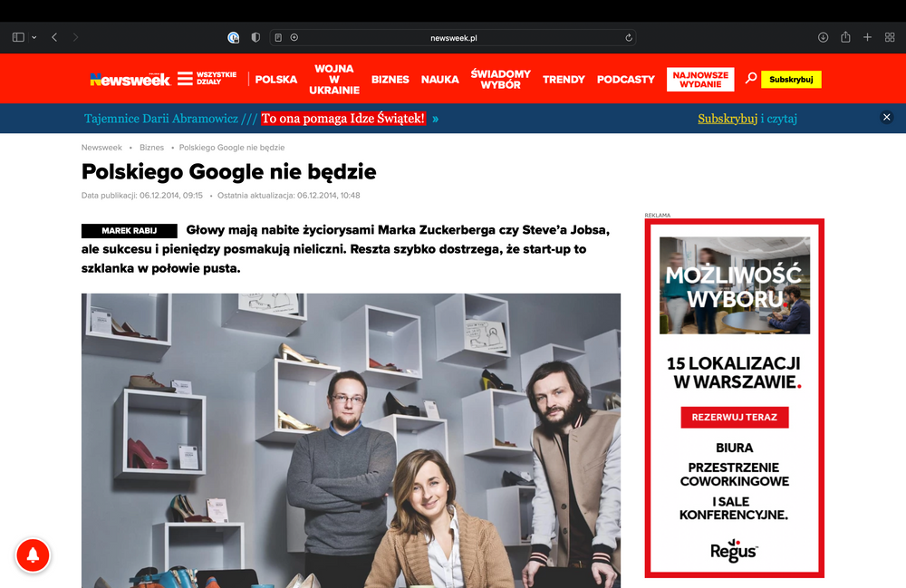The width and height of the screenshot is (906, 588).
Task: Click the Biznes breadcrumb link
Action: click(x=151, y=147)
